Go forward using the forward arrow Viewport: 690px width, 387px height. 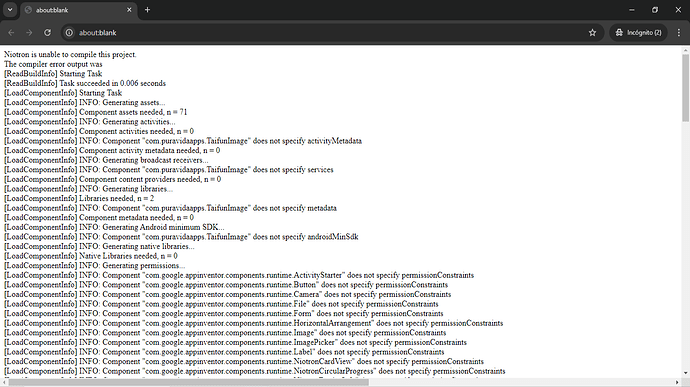[29, 33]
